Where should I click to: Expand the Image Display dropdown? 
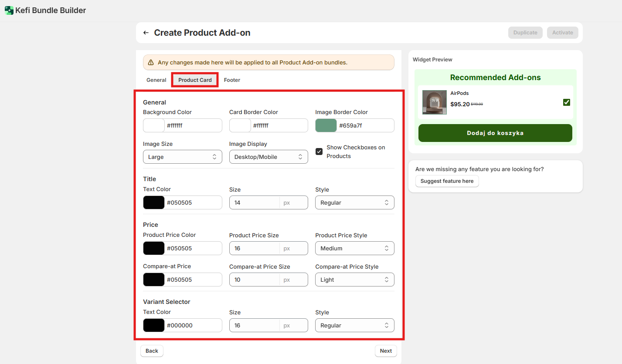pyautogui.click(x=269, y=157)
